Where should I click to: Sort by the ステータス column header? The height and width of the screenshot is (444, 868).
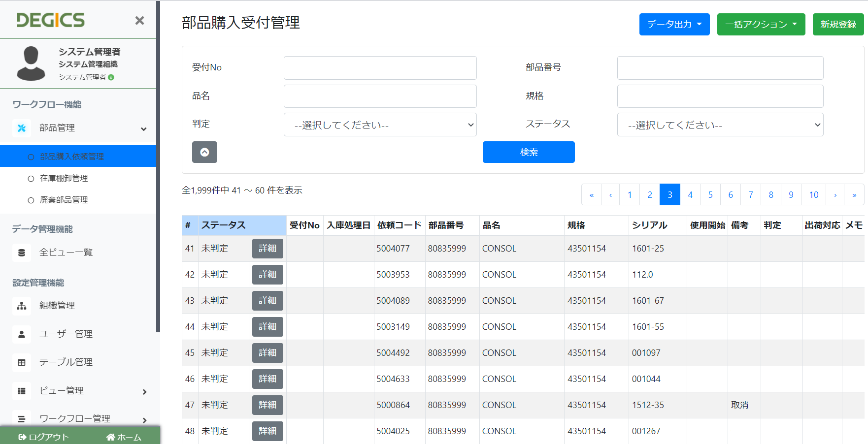pos(223,225)
